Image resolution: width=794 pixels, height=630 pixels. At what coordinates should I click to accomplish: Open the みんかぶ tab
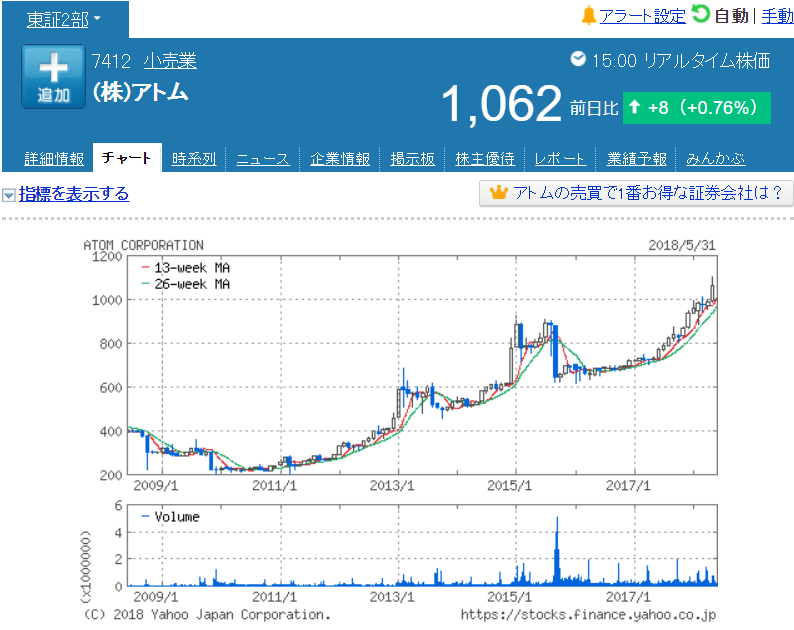(x=716, y=159)
